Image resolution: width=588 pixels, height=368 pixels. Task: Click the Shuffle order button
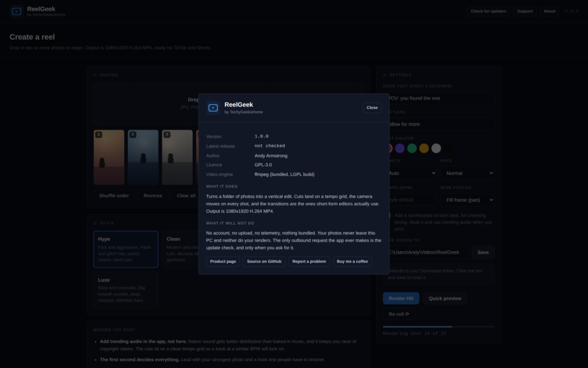click(114, 195)
